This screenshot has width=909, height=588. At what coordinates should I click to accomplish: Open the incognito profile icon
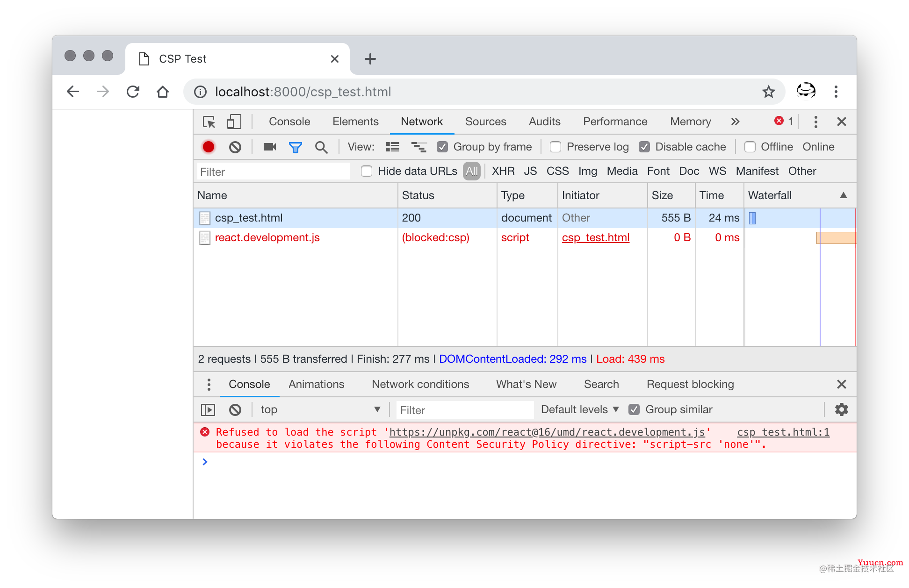(x=806, y=91)
